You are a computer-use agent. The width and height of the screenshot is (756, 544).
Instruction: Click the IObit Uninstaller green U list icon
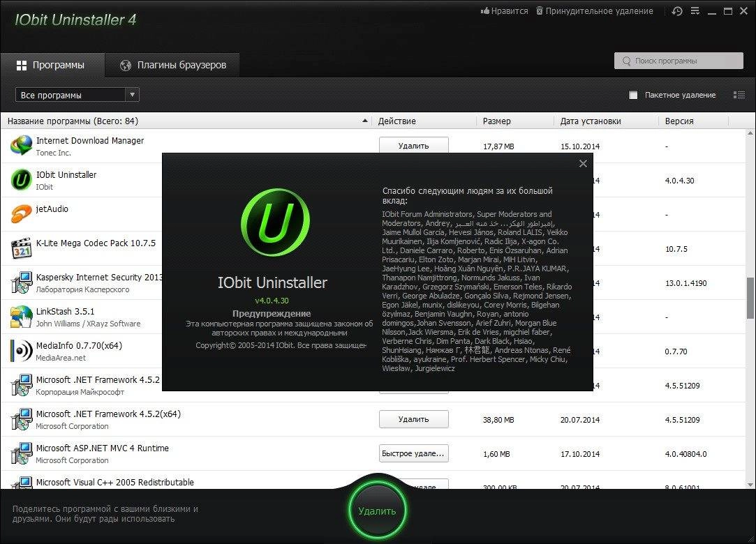(x=21, y=180)
